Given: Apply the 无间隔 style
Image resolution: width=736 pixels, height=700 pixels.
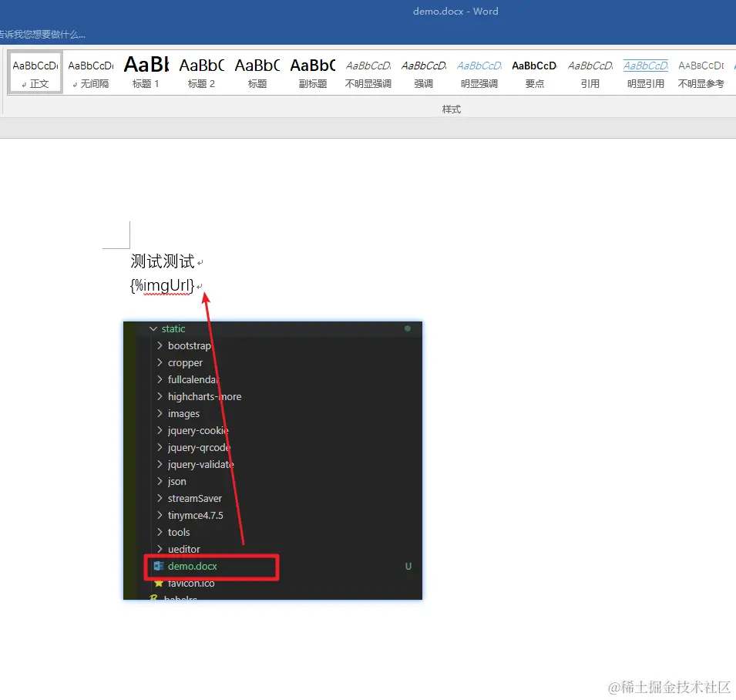Looking at the screenshot, I should click(x=91, y=72).
